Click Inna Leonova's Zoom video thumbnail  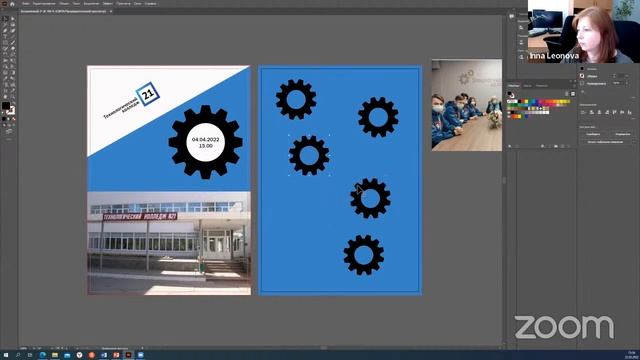pyautogui.click(x=584, y=31)
